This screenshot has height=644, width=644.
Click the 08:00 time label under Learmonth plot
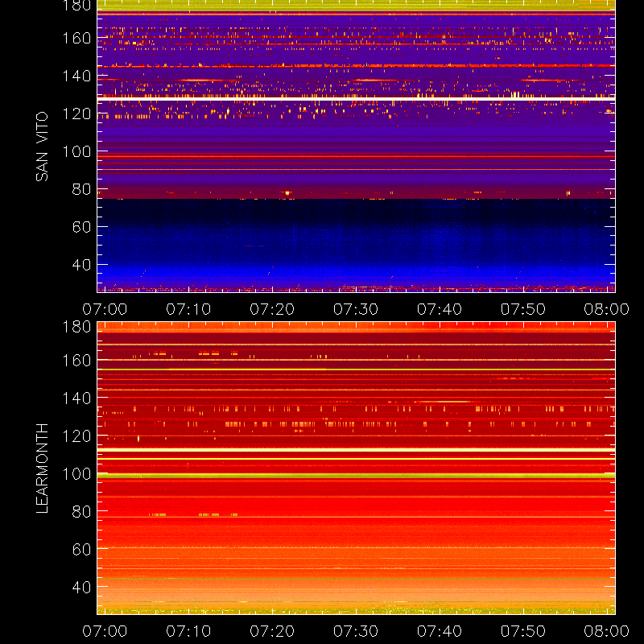607,631
